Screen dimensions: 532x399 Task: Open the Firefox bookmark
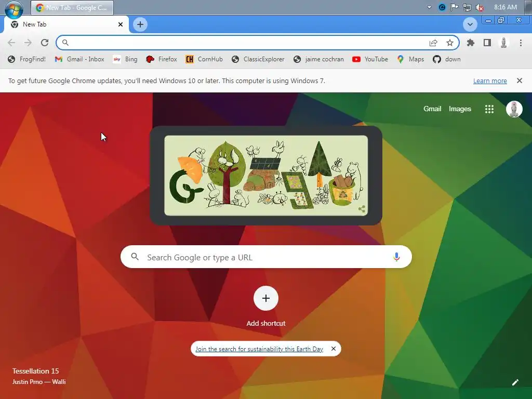coord(162,59)
